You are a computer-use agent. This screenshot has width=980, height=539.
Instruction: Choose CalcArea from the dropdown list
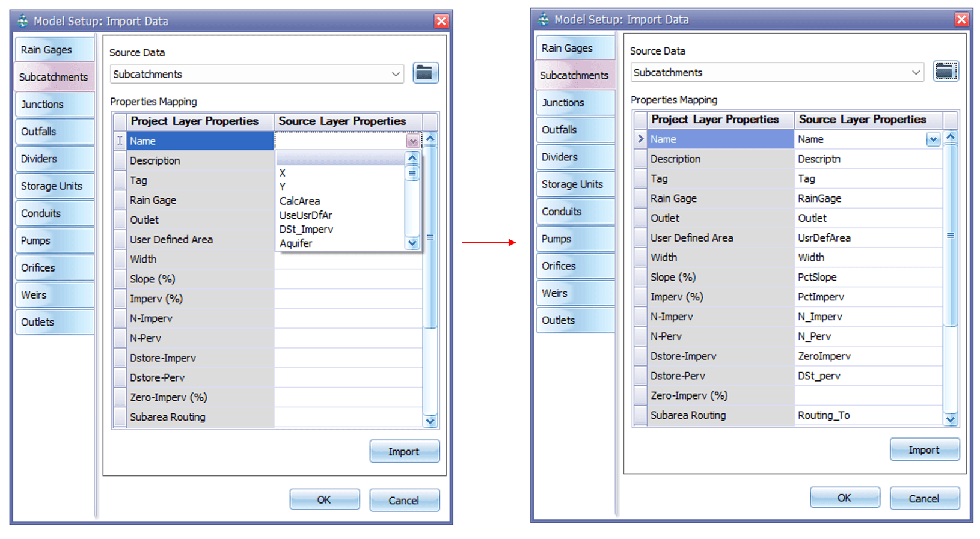(341, 201)
